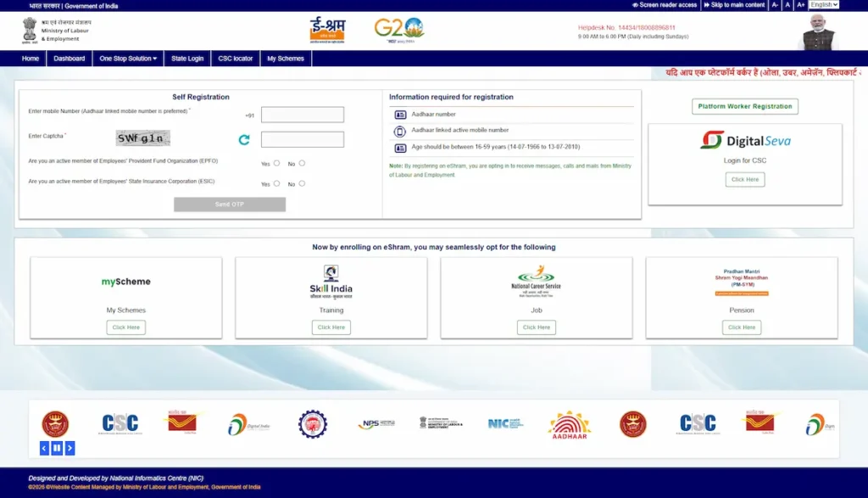Click 'Information required for registration' heading
The image size is (868, 498).
[451, 97]
